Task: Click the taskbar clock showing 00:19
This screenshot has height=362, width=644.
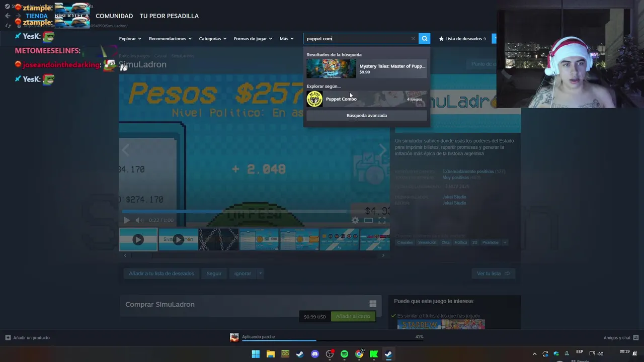Action: [624, 351]
